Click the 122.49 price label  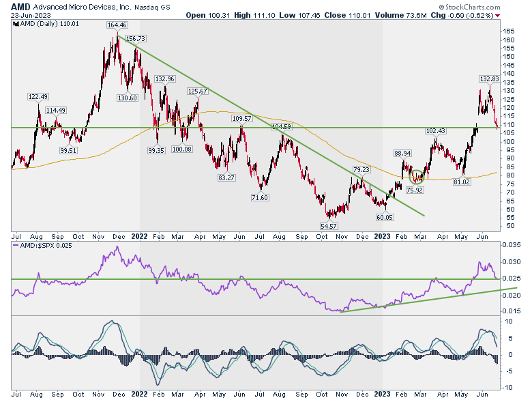[x=38, y=97]
